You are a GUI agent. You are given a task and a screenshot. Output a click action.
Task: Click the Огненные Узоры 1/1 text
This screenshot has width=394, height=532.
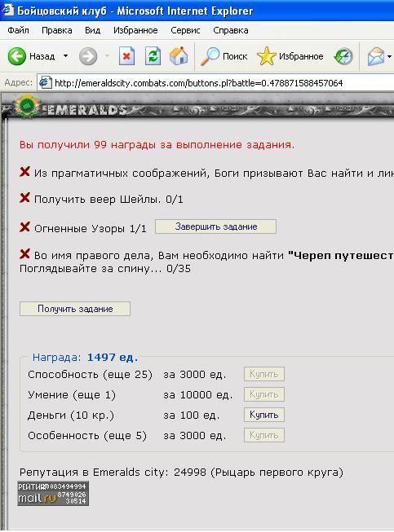click(91, 228)
